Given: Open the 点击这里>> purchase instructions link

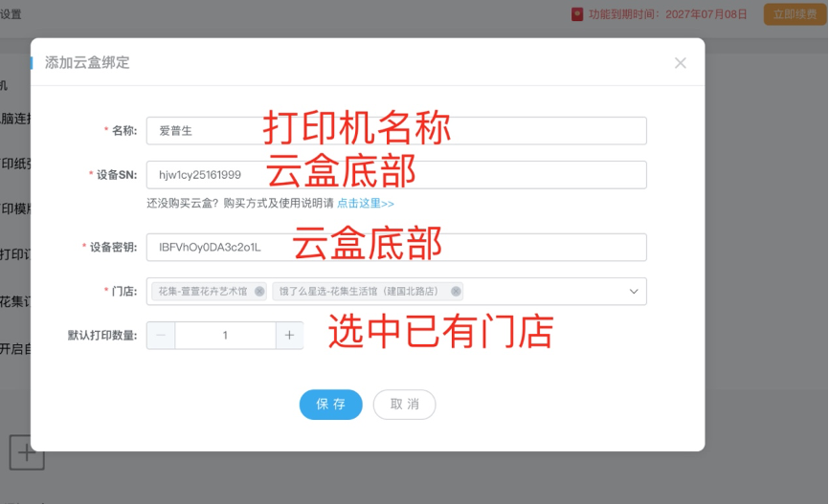Looking at the screenshot, I should (x=366, y=204).
